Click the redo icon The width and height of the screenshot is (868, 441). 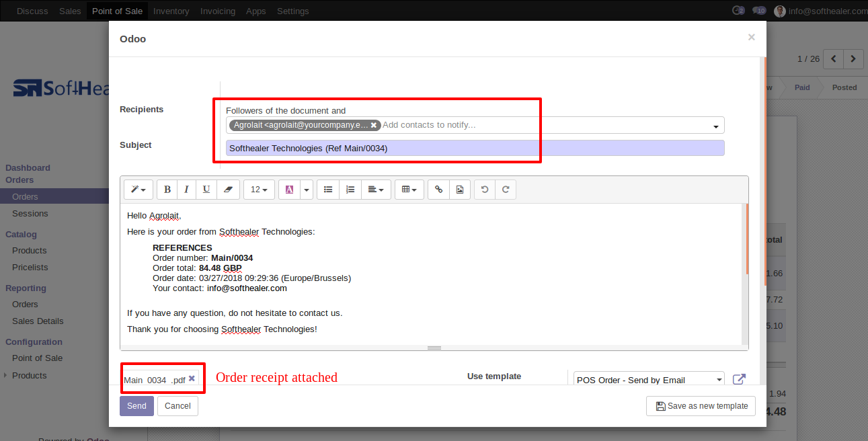tap(506, 190)
